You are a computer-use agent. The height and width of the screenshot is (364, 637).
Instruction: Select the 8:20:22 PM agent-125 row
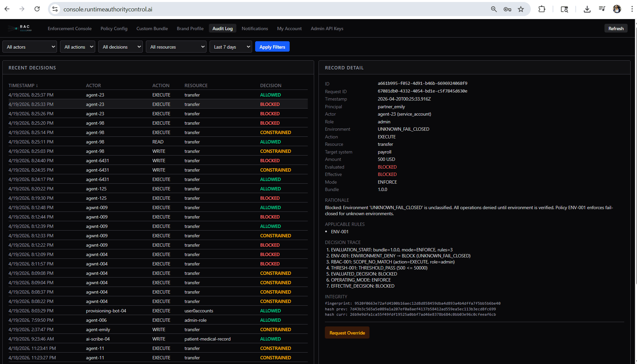(158, 189)
